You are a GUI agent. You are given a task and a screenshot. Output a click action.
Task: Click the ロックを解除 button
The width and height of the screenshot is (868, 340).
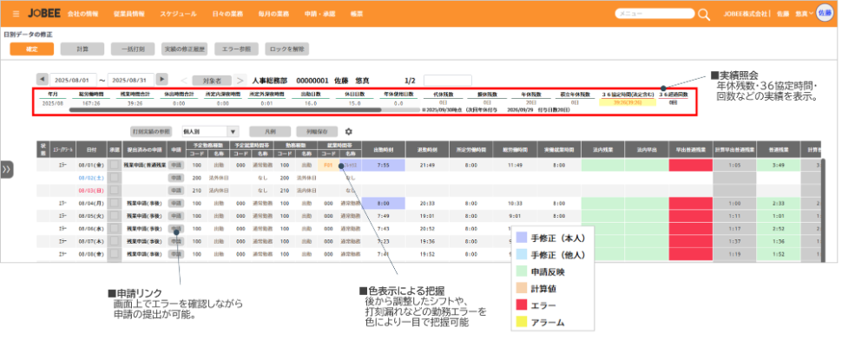click(286, 49)
